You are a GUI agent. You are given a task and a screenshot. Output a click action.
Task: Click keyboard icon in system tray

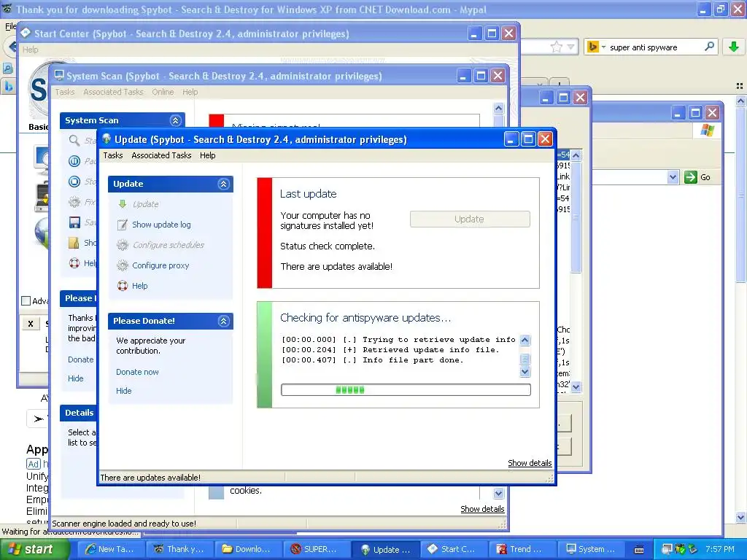(639, 550)
